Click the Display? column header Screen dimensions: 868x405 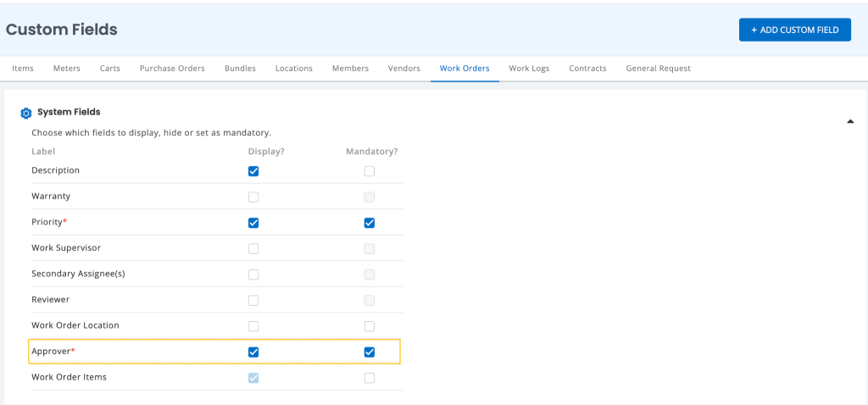[x=266, y=151]
